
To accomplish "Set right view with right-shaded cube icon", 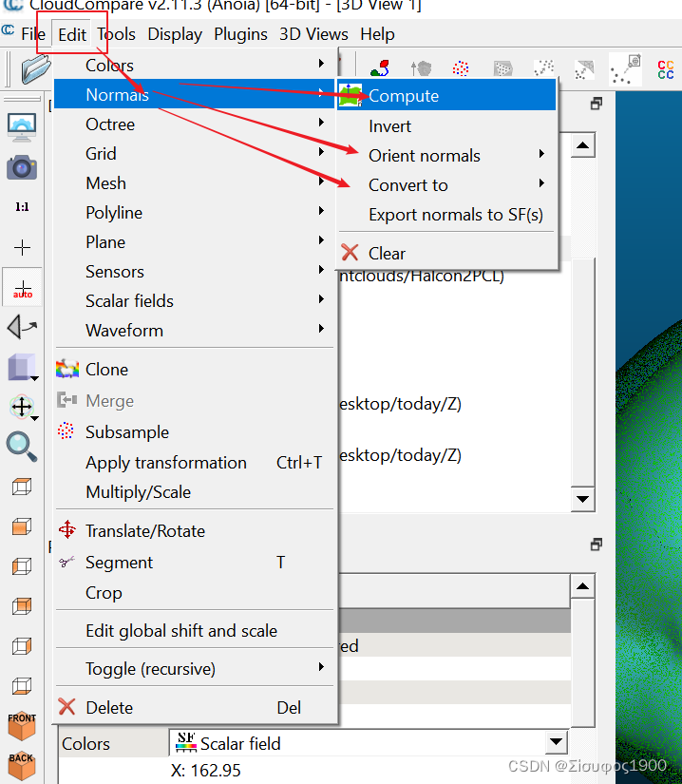I will click(22, 646).
